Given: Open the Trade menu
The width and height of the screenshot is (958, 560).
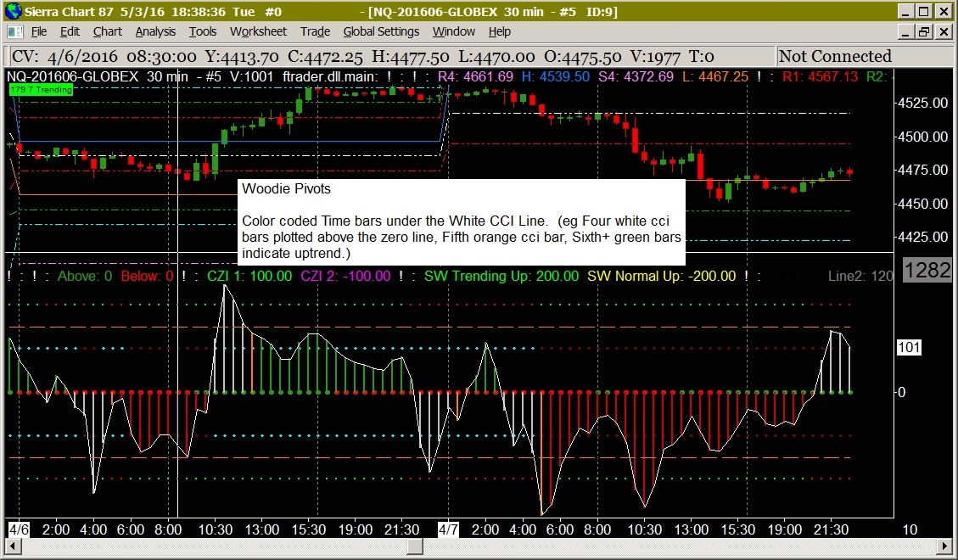Looking at the screenshot, I should click(x=315, y=31).
